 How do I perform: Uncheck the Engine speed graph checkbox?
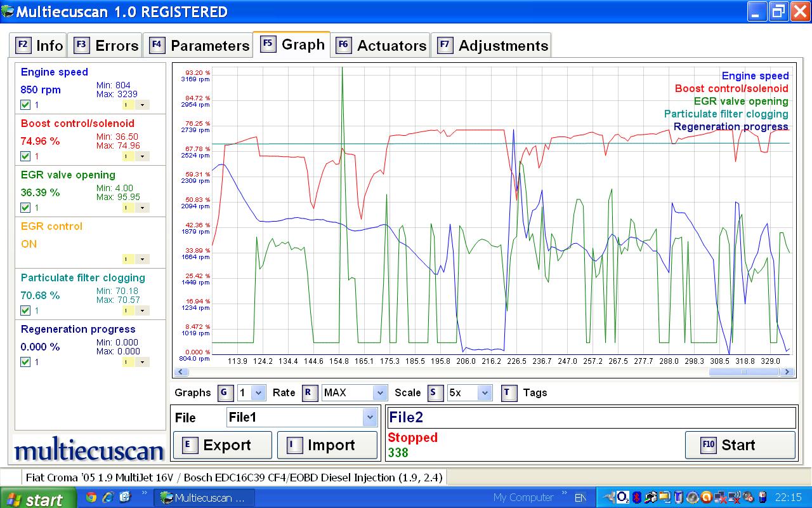tap(25, 105)
